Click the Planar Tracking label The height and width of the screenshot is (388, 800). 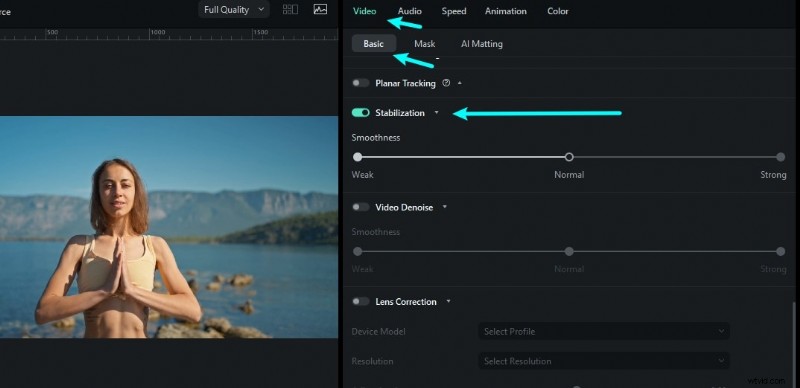tap(406, 83)
